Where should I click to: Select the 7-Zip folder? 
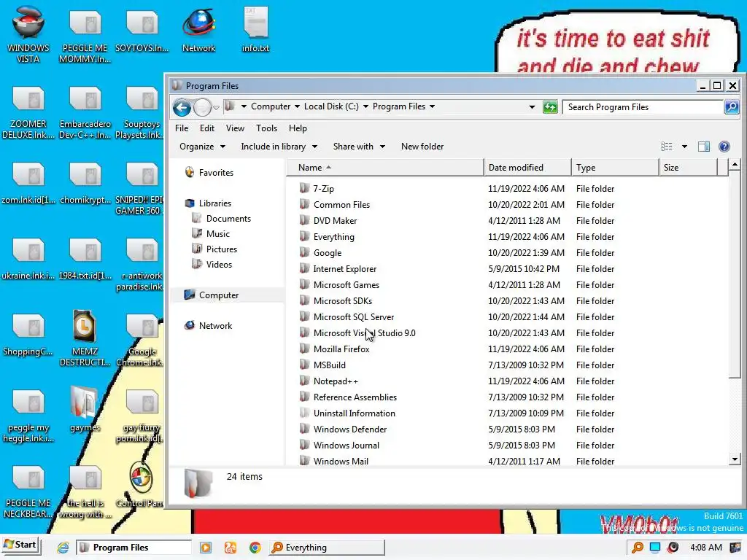(323, 189)
